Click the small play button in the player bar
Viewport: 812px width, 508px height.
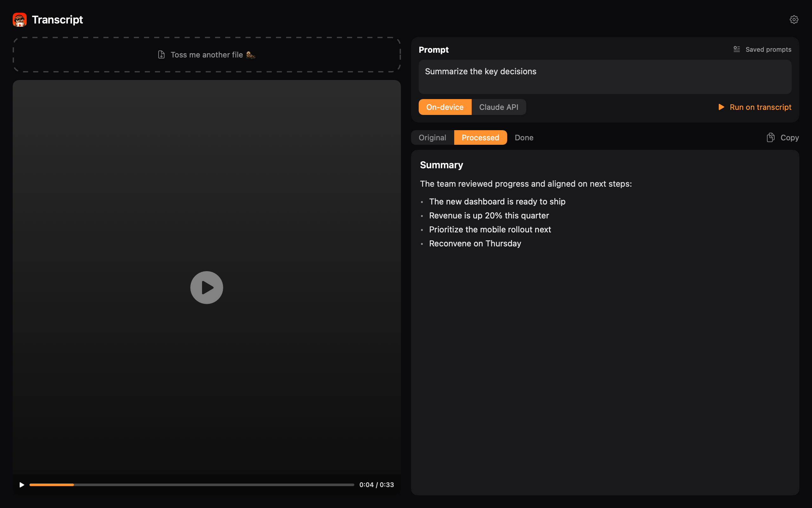[x=22, y=485]
